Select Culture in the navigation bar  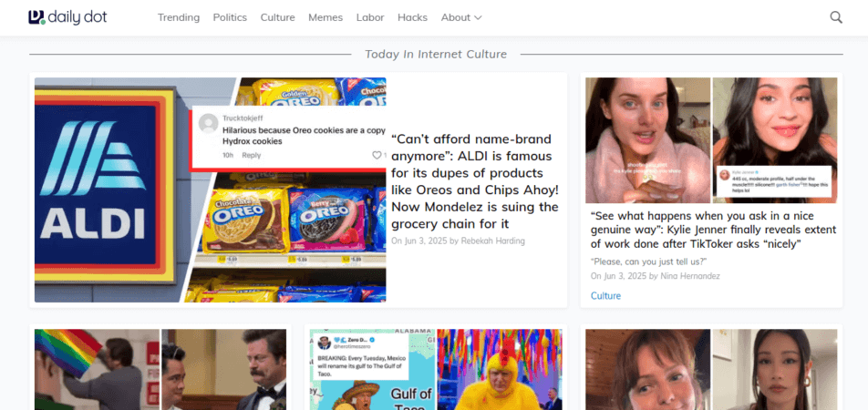277,17
